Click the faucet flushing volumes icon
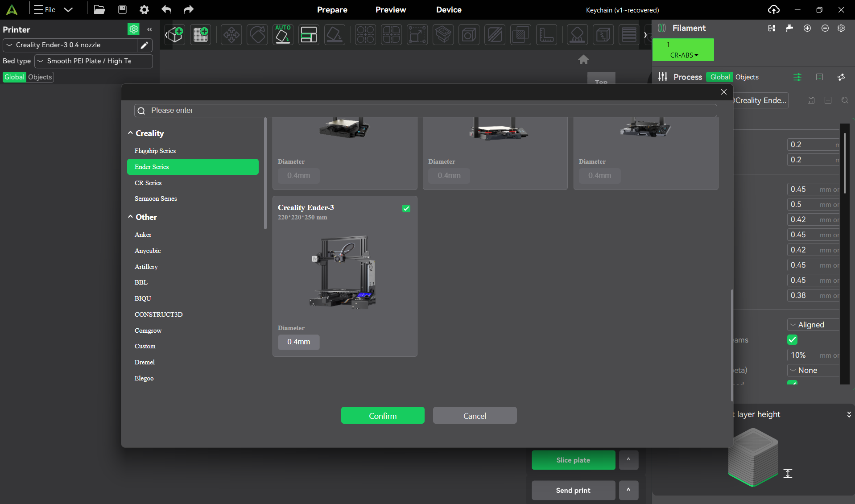 789,28
